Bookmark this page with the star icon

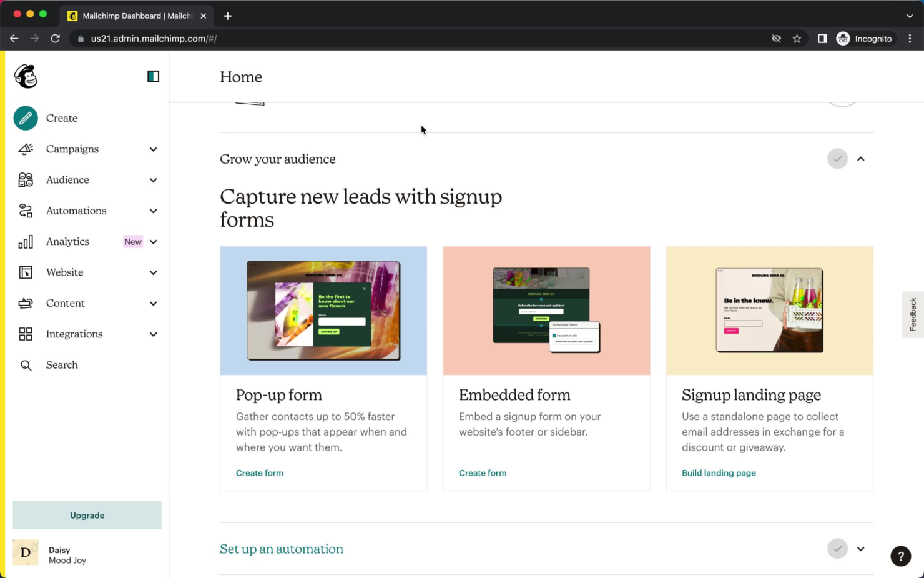tap(797, 39)
